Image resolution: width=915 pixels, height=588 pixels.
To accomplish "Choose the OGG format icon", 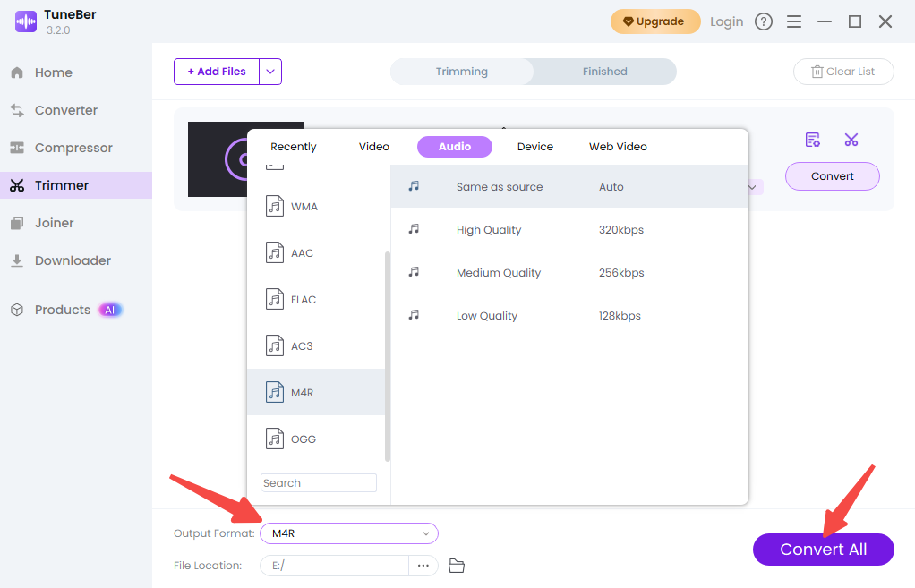I will (x=275, y=439).
